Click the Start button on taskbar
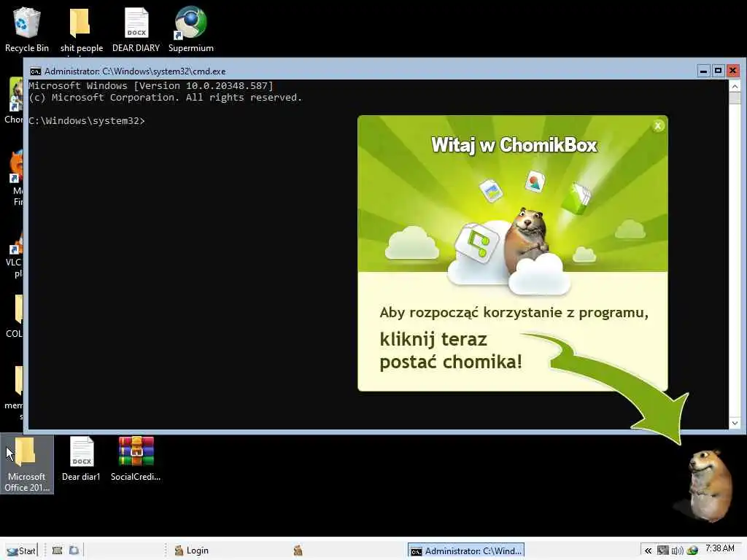 (21, 551)
